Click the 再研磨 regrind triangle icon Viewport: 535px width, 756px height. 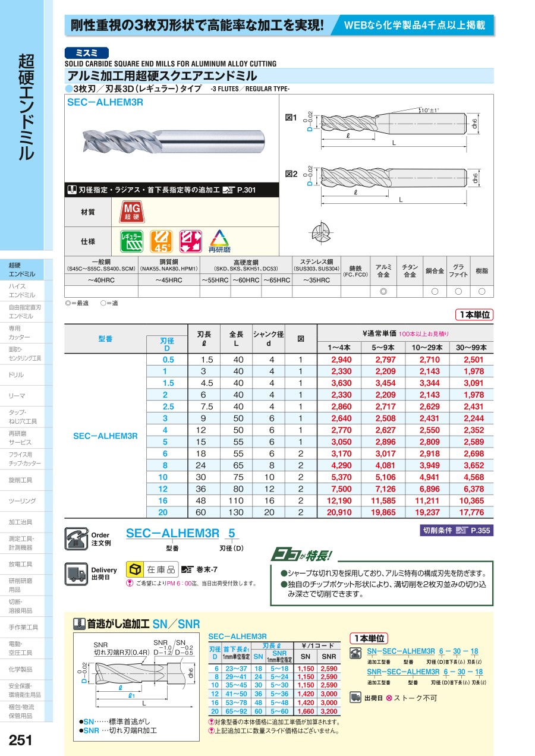pyautogui.click(x=220, y=241)
